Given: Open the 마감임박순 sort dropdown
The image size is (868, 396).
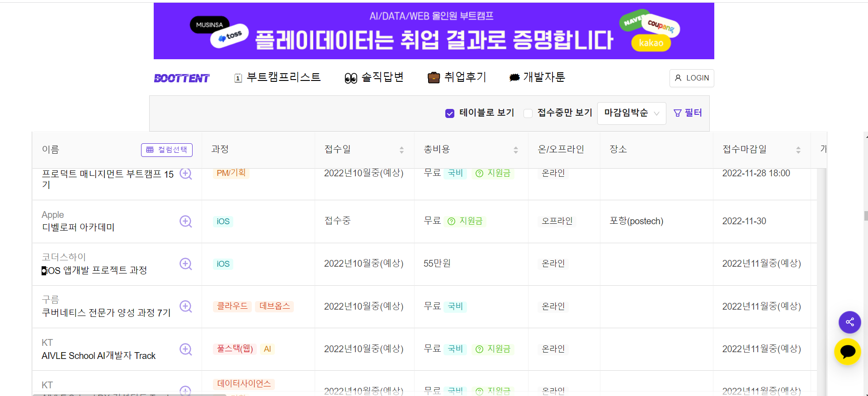Looking at the screenshot, I should tap(632, 113).
